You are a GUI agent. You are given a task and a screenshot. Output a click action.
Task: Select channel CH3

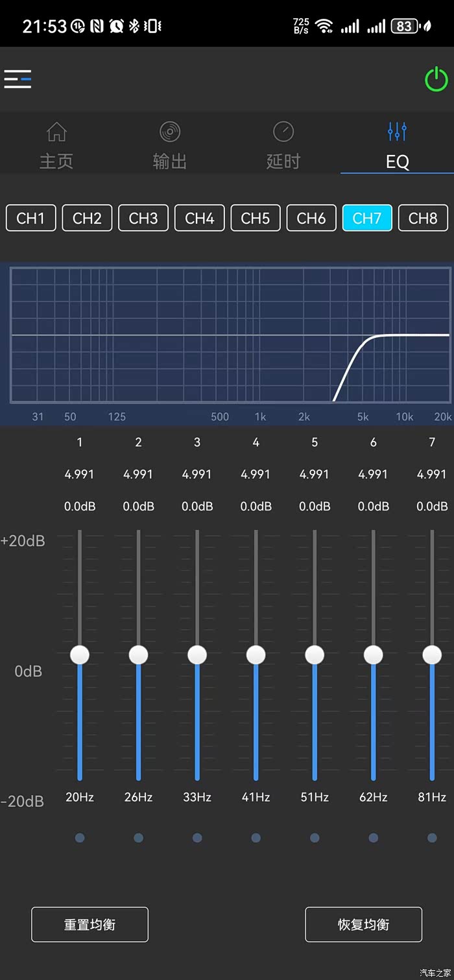click(143, 218)
